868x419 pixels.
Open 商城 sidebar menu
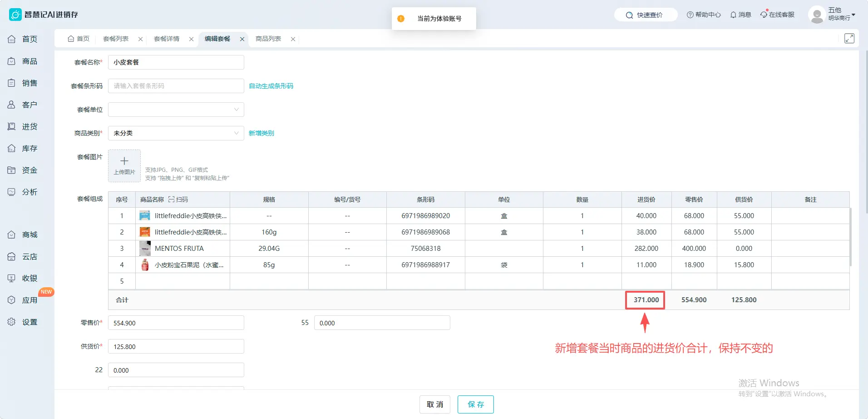[x=23, y=234]
